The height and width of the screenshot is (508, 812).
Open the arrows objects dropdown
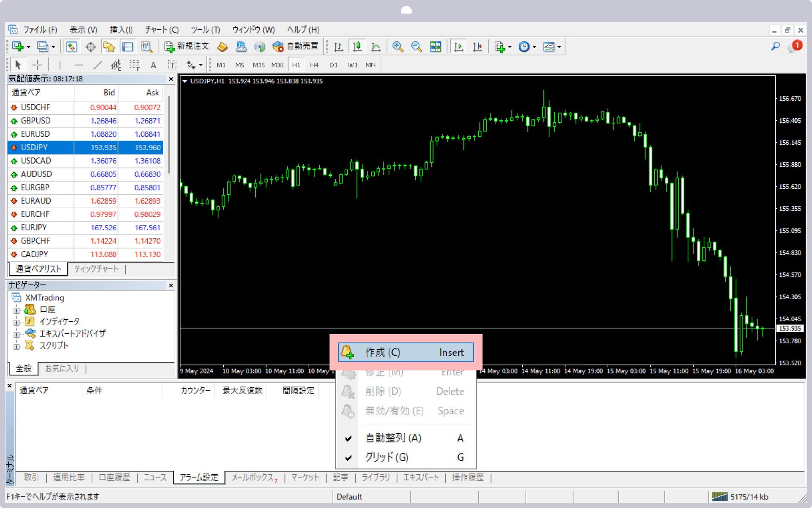point(194,65)
